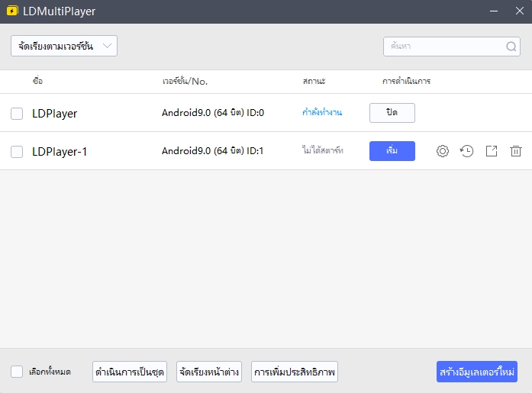Close the LDMultiPlayer window
The image size is (532, 393).
(520, 11)
